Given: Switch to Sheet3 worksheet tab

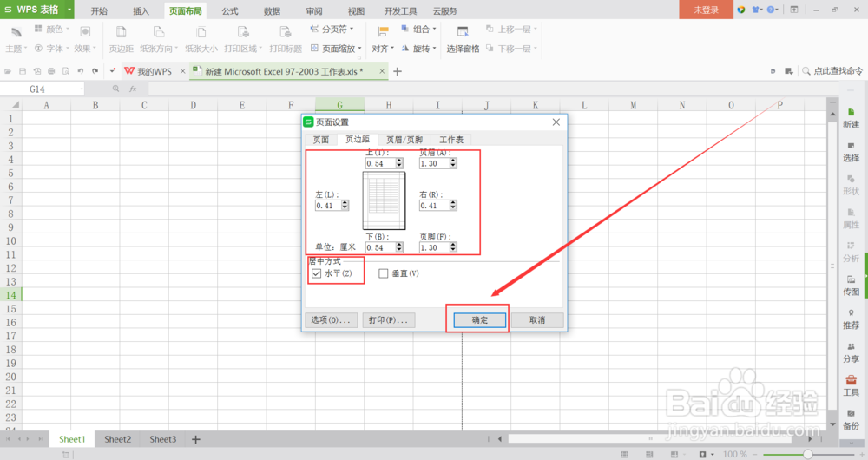Looking at the screenshot, I should (163, 439).
